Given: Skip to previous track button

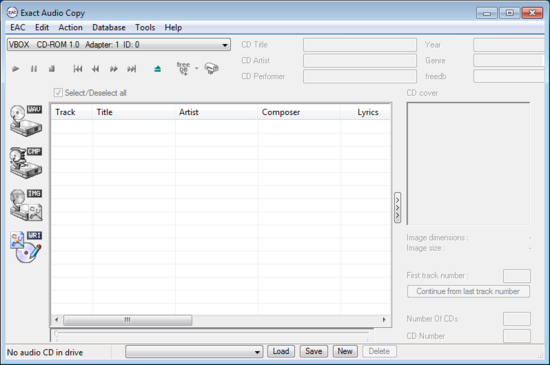Looking at the screenshot, I should coord(78,69).
